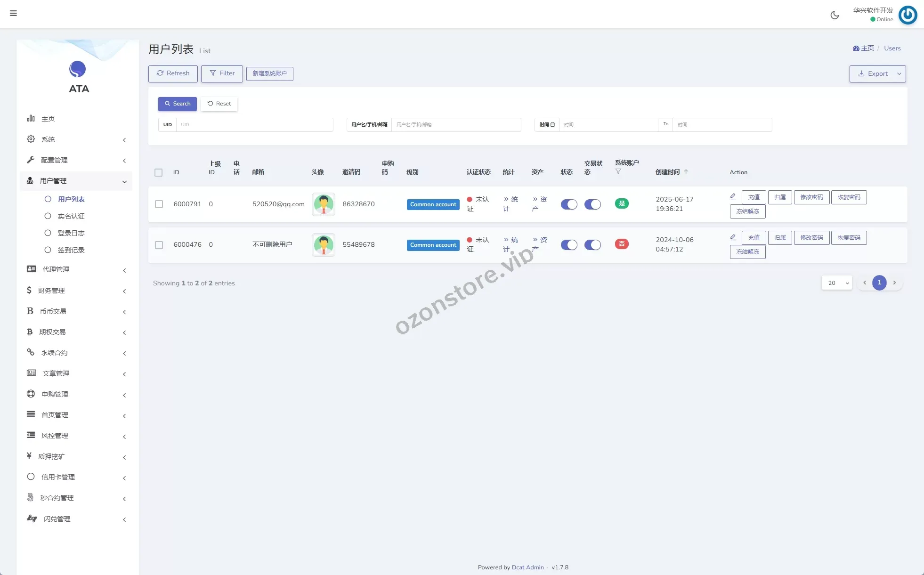Click the hamburger menu icon
The height and width of the screenshot is (575, 924).
(x=13, y=13)
